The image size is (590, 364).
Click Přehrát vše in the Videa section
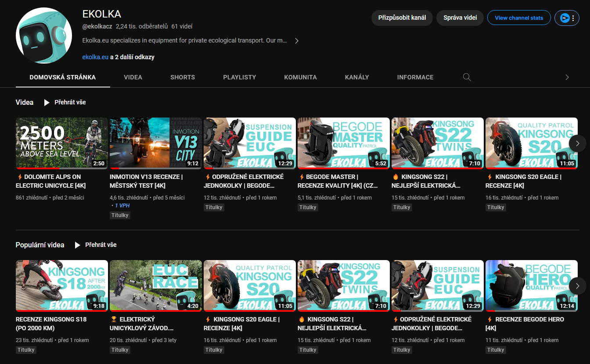[x=70, y=102]
